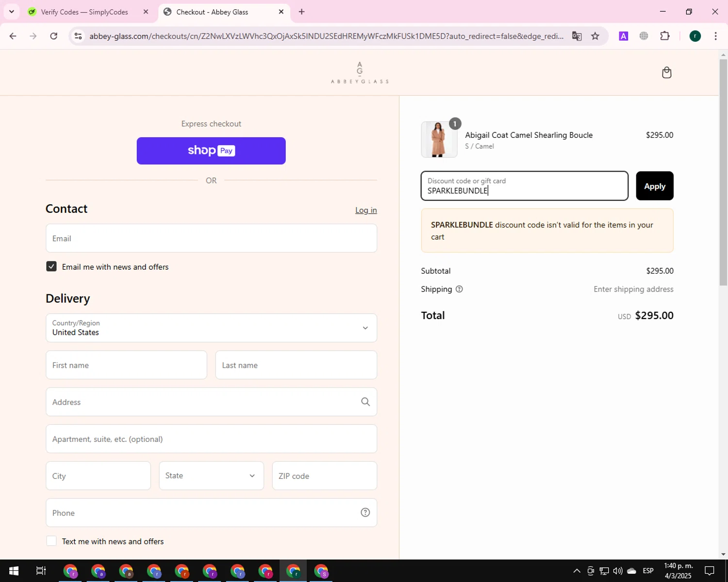Show hidden system tray icons
The width and height of the screenshot is (728, 582).
577,571
